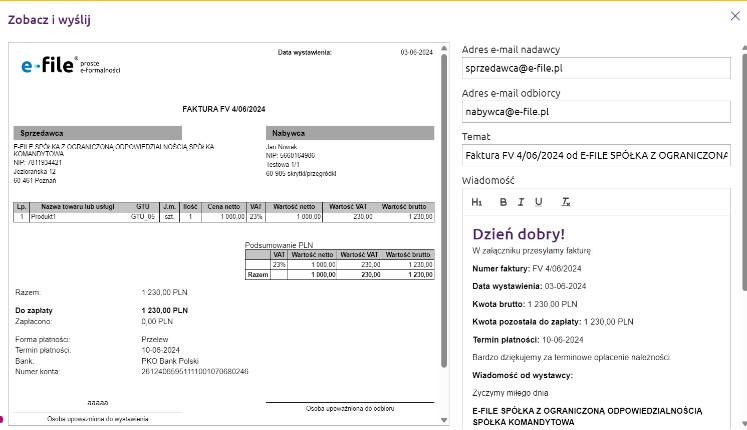
Task: Click 'Wiadomość od wystawcy:' label in message
Action: coord(522,375)
